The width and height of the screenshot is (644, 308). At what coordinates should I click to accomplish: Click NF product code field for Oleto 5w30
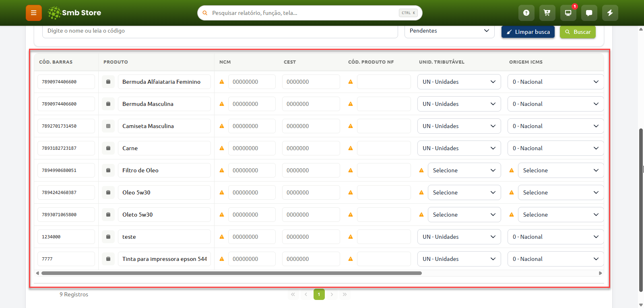pos(384,215)
